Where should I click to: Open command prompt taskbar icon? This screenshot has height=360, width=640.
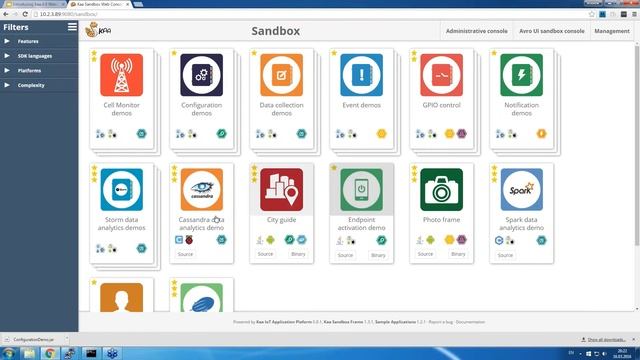click(x=91, y=353)
